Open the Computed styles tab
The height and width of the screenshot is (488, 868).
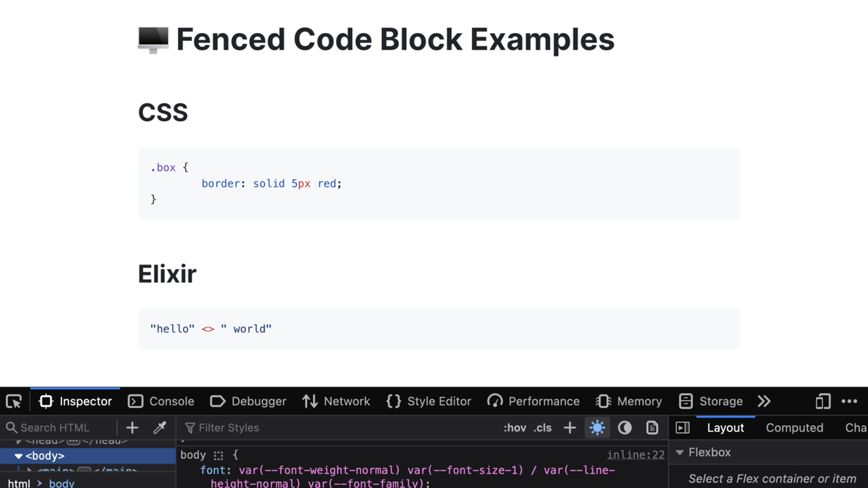(x=794, y=427)
